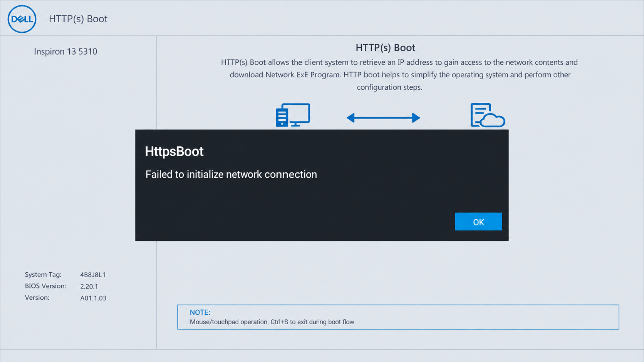Click the Dell logo icon

click(x=22, y=19)
